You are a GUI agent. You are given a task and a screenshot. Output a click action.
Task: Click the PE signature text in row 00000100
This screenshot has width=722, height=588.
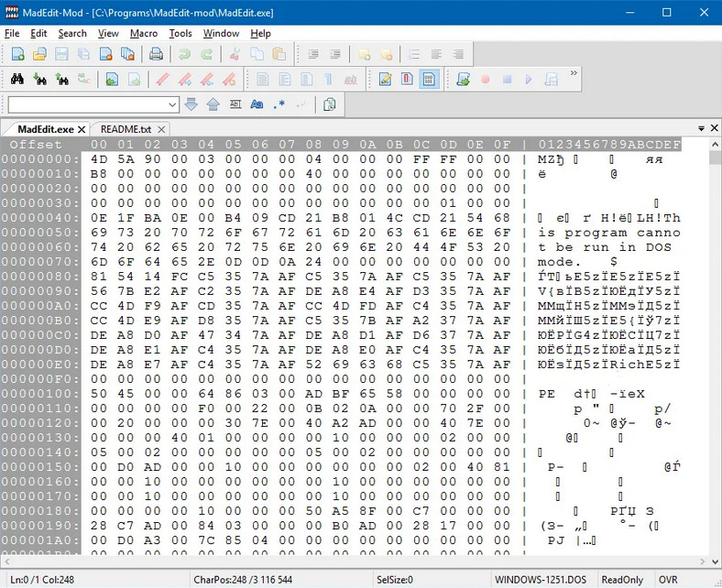point(547,394)
